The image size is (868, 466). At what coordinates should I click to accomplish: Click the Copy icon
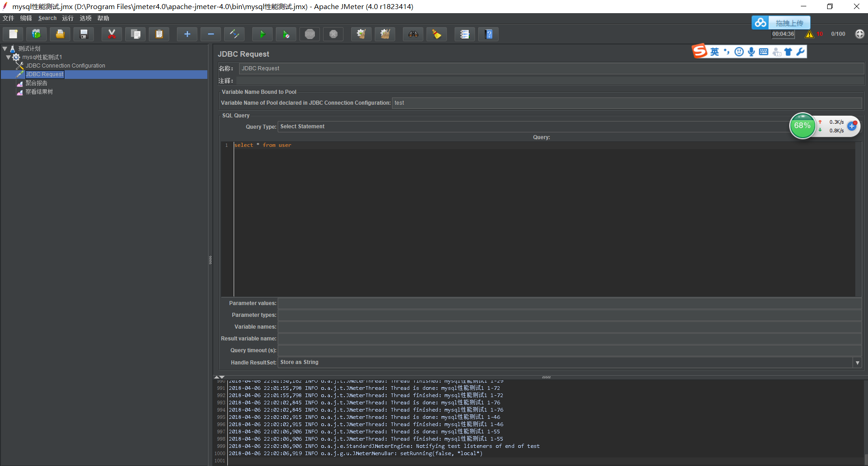(135, 34)
